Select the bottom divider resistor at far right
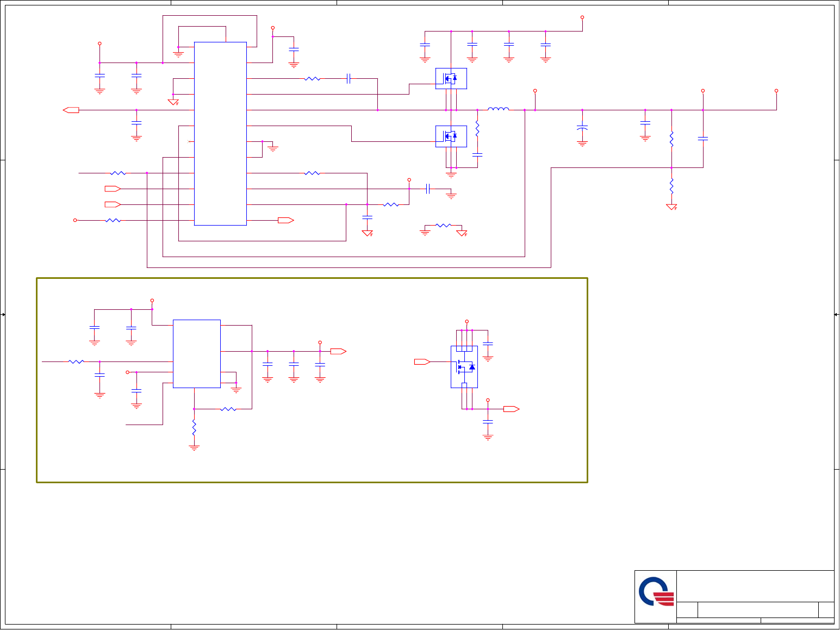The height and width of the screenshot is (630, 840). coord(671,186)
